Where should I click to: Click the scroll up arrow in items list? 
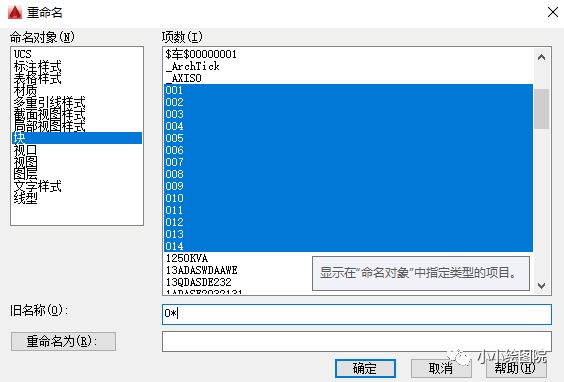(x=541, y=57)
